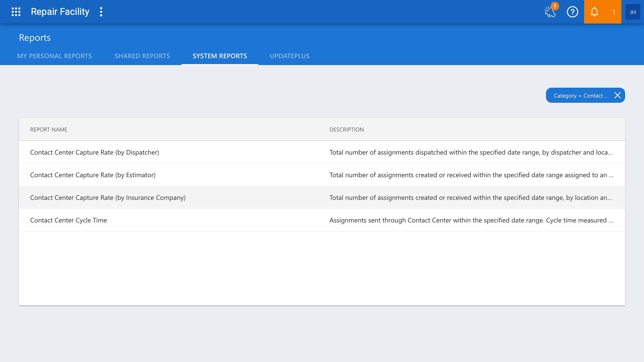
Task: Open the UpdatePlus tab
Action: [289, 56]
